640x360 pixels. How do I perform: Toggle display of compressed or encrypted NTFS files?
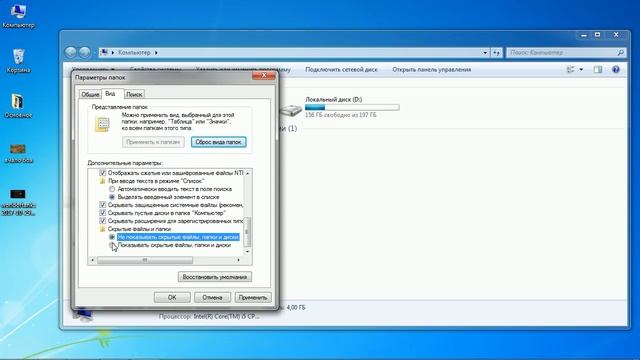coord(102,173)
